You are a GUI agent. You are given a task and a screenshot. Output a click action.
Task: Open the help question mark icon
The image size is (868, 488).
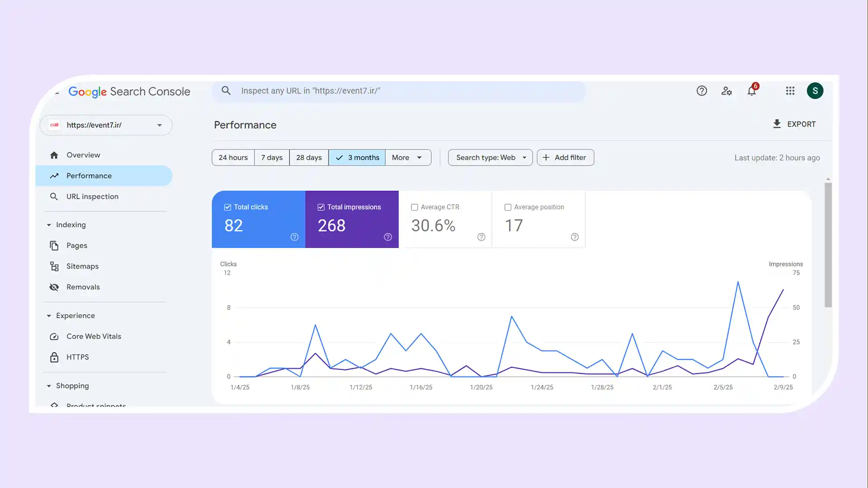click(x=702, y=91)
